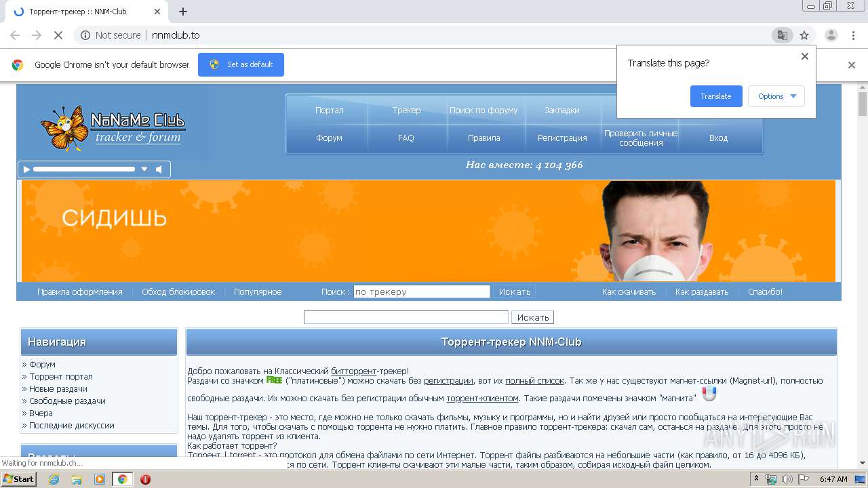Viewport: 868px width, 488px height.
Task: Click the translate icon in address bar
Action: (x=782, y=35)
